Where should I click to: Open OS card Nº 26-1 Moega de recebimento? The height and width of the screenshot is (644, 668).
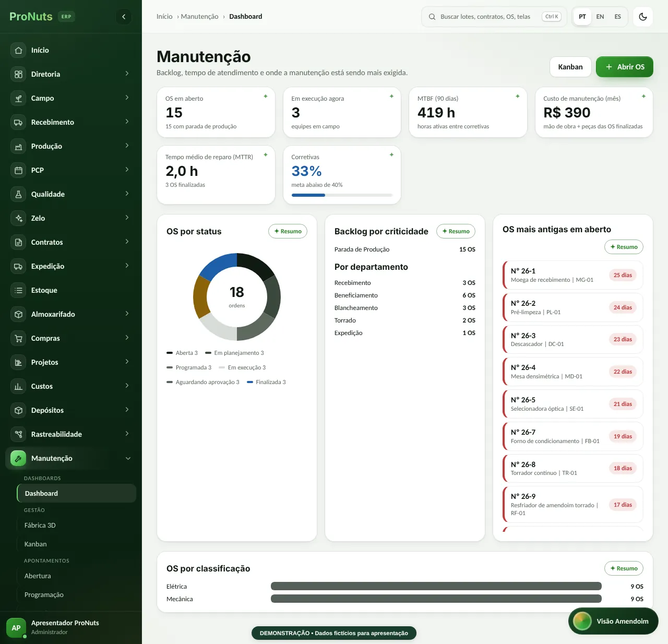(573, 275)
